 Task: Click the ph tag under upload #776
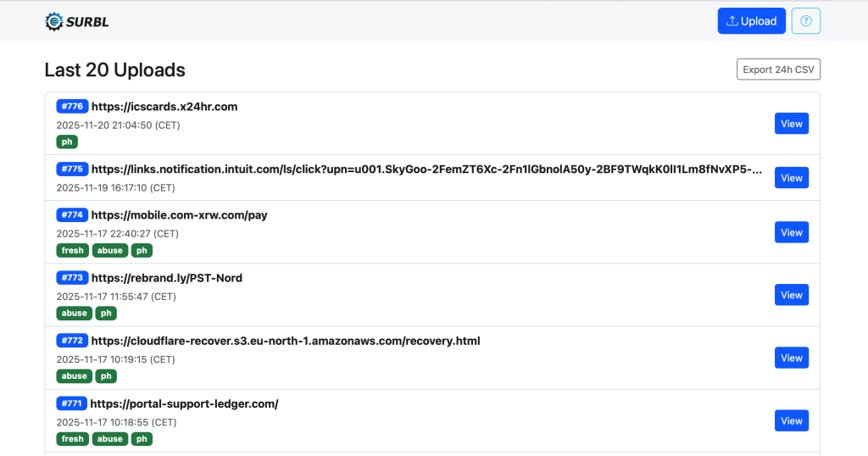coord(66,142)
